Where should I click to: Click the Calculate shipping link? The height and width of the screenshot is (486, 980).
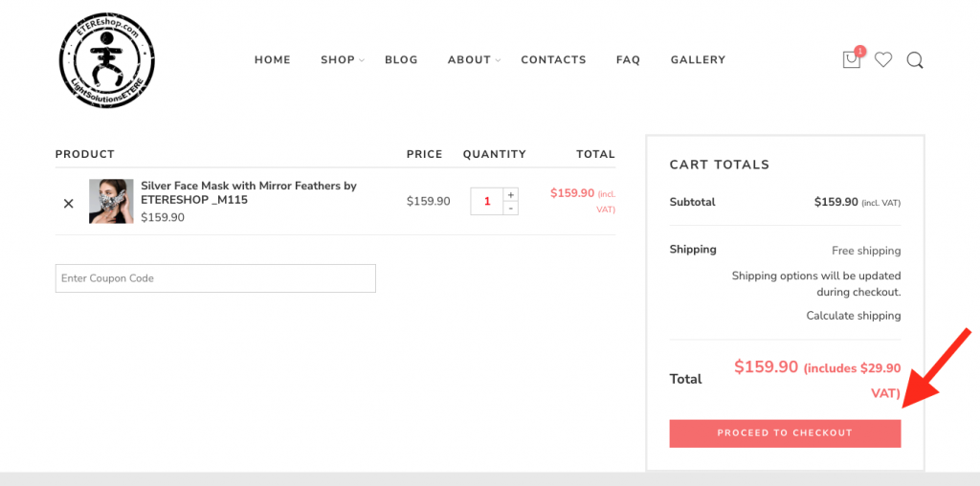[x=854, y=316]
